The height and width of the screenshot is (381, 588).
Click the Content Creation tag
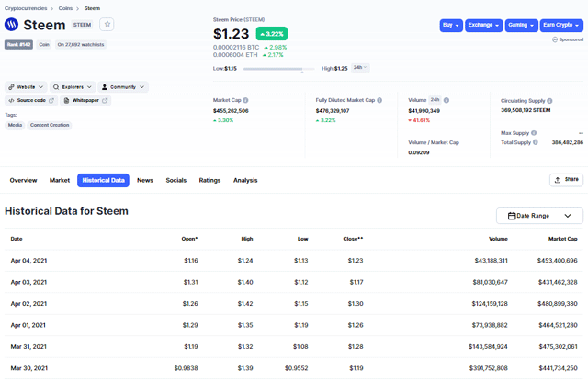(50, 125)
